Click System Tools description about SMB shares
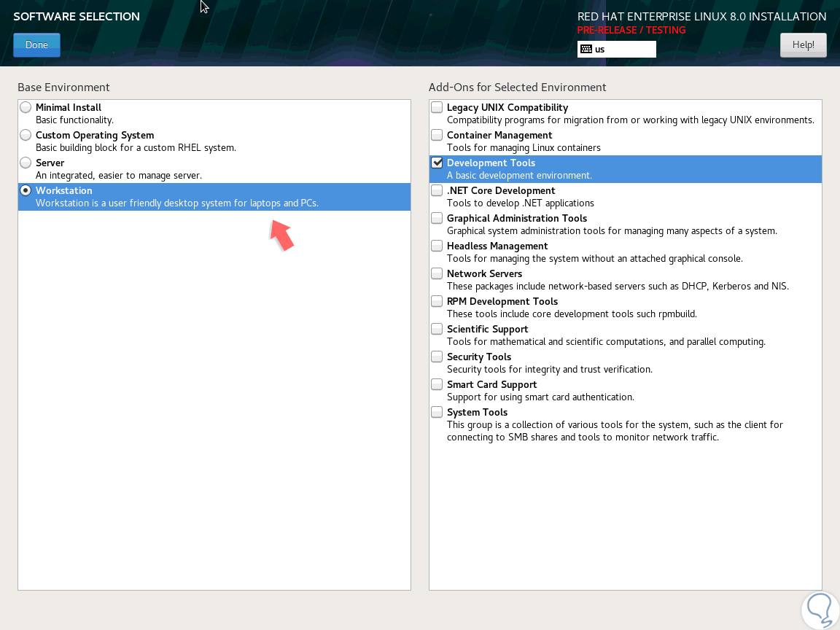The height and width of the screenshot is (630, 840). (x=615, y=431)
